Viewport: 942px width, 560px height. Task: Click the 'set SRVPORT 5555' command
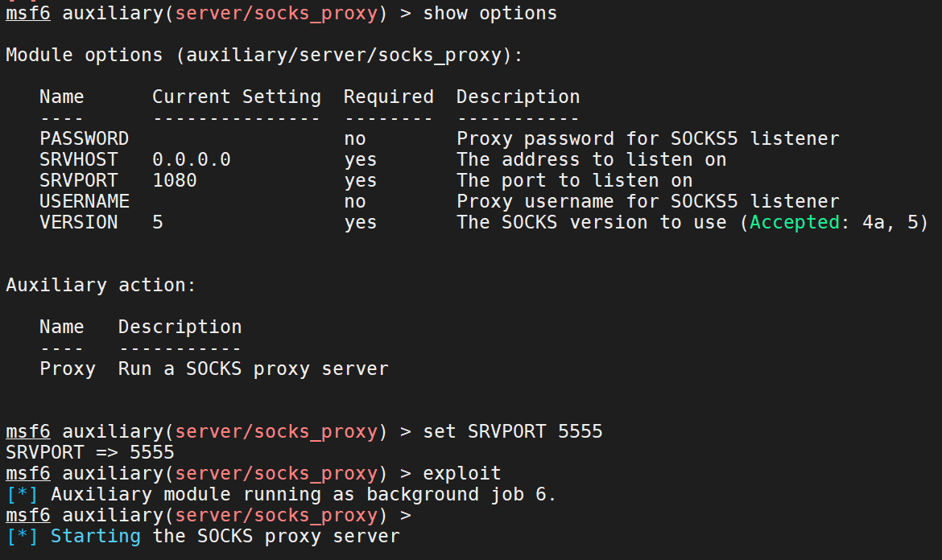(x=512, y=431)
